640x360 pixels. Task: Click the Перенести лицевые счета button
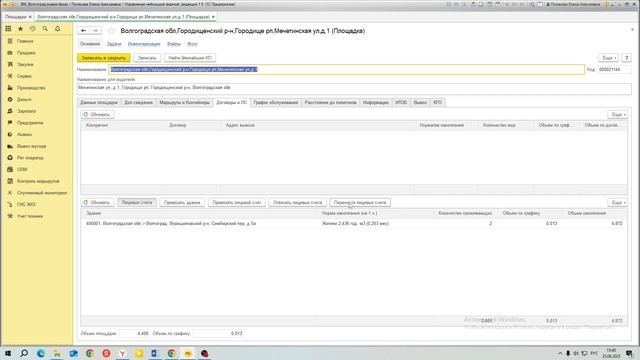360,202
